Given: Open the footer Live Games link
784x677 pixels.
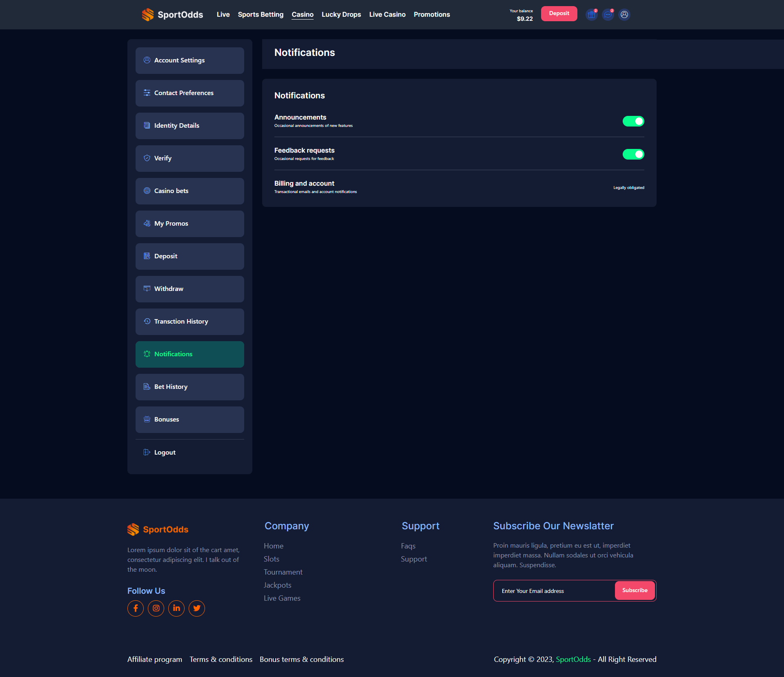Looking at the screenshot, I should click(x=282, y=598).
